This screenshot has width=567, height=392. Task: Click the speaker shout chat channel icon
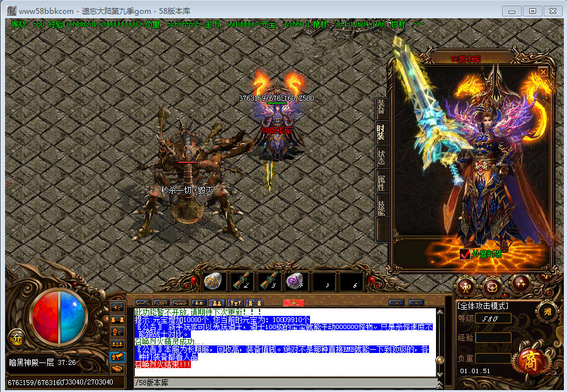pyautogui.click(x=118, y=308)
